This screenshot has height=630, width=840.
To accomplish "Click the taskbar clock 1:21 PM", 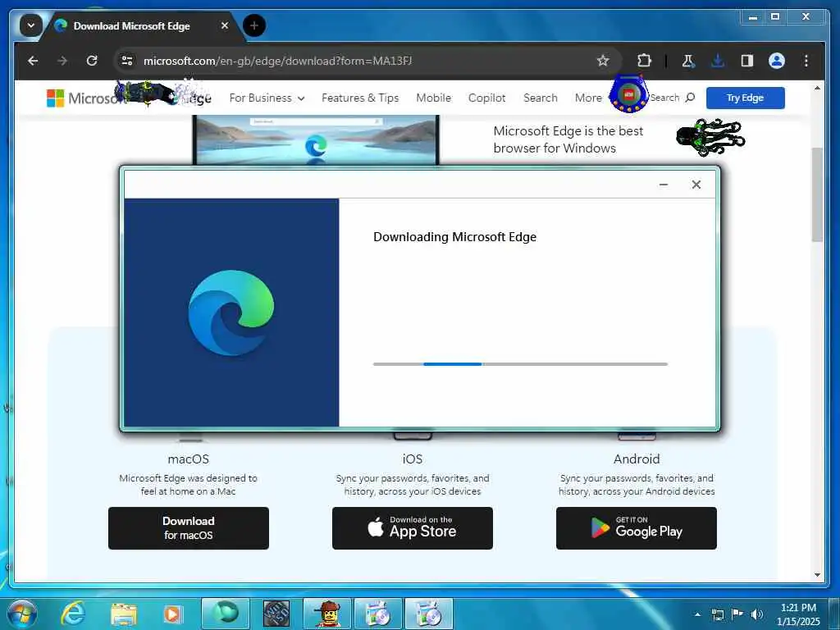I will 798,614.
